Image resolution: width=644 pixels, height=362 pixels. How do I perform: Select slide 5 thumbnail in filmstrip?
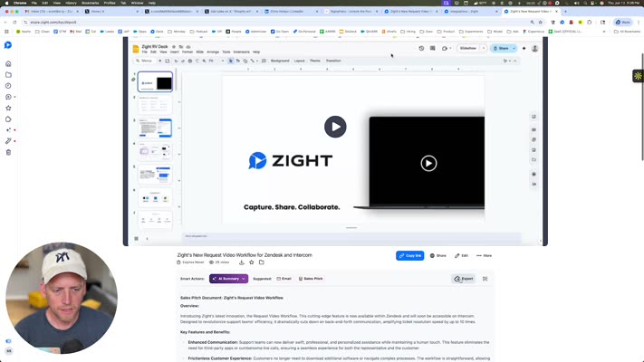pyautogui.click(x=155, y=175)
